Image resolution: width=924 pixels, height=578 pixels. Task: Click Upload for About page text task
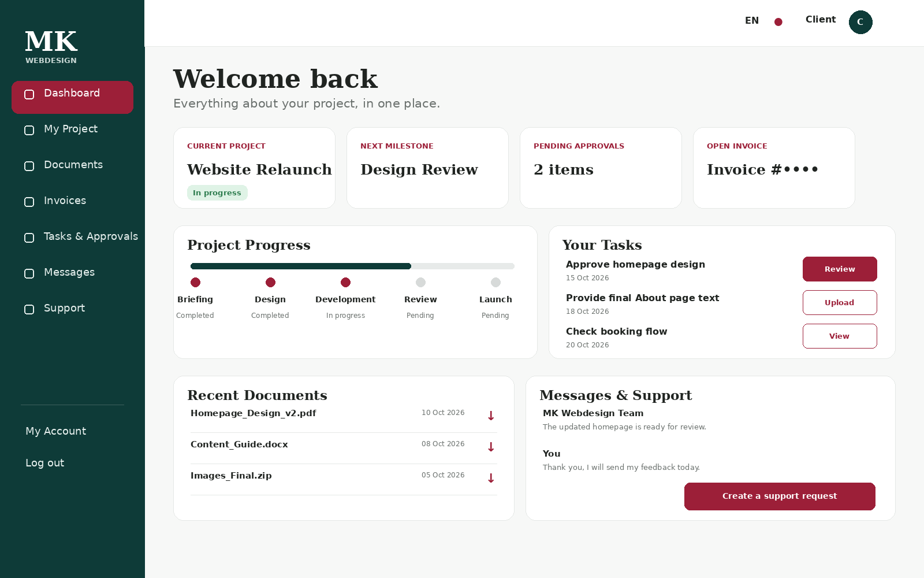(840, 302)
